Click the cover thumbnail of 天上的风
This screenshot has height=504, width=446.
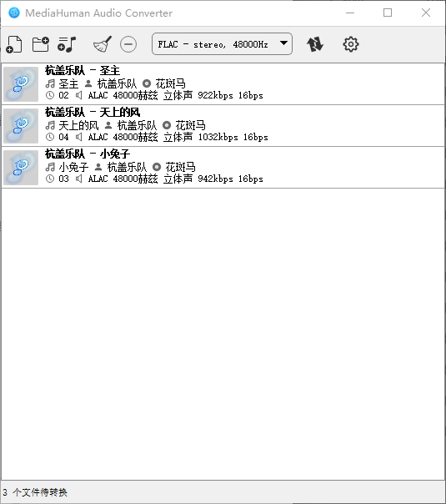pyautogui.click(x=21, y=126)
